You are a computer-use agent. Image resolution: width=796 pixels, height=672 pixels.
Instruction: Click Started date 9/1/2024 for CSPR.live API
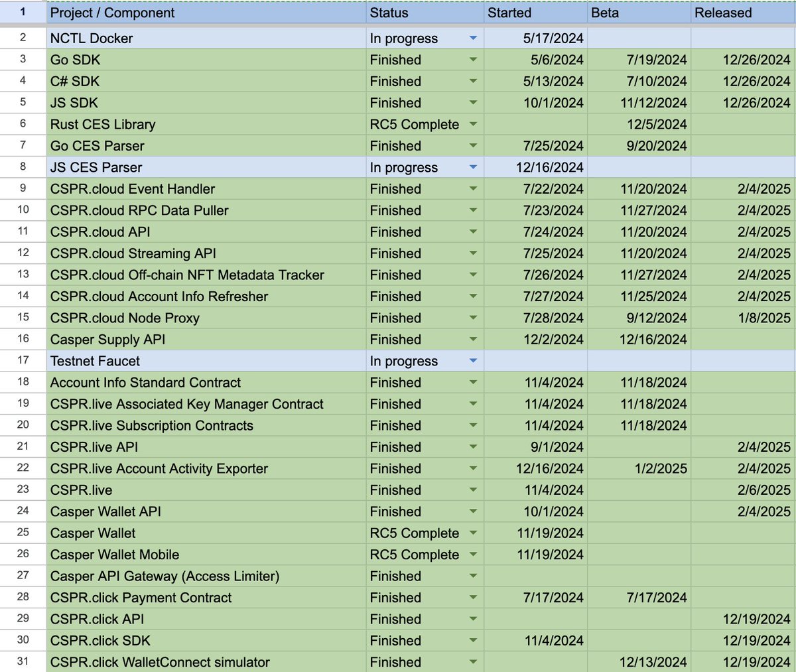coord(535,447)
